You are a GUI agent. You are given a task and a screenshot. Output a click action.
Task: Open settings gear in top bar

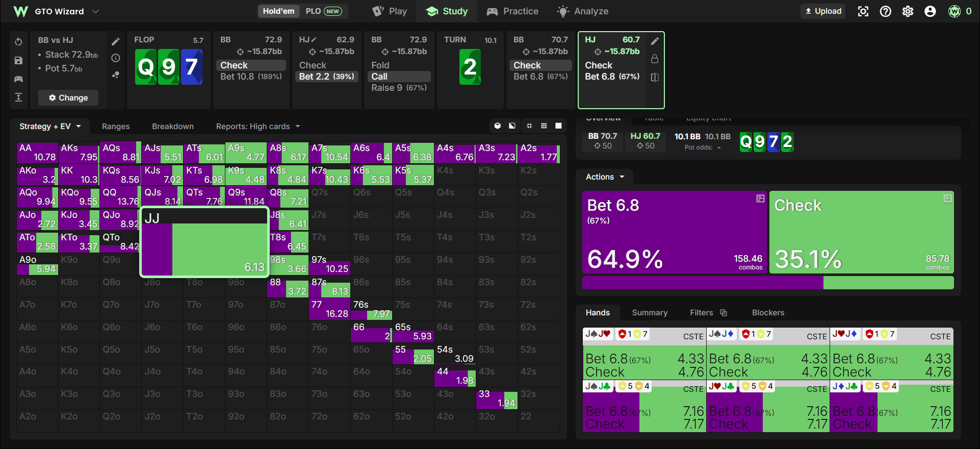[908, 11]
